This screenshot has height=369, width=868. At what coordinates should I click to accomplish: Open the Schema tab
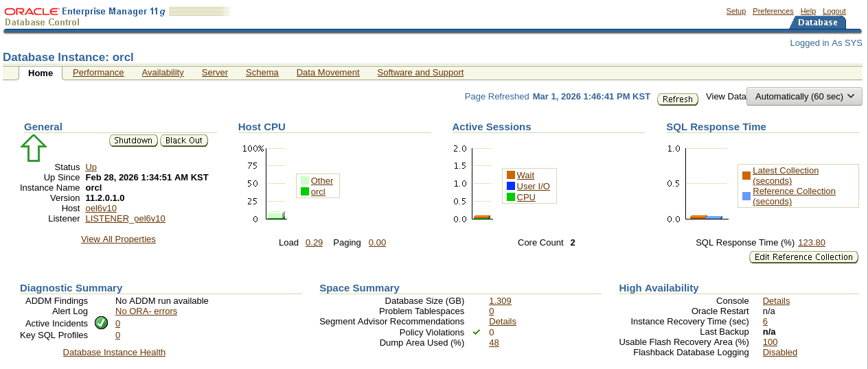[x=262, y=73]
